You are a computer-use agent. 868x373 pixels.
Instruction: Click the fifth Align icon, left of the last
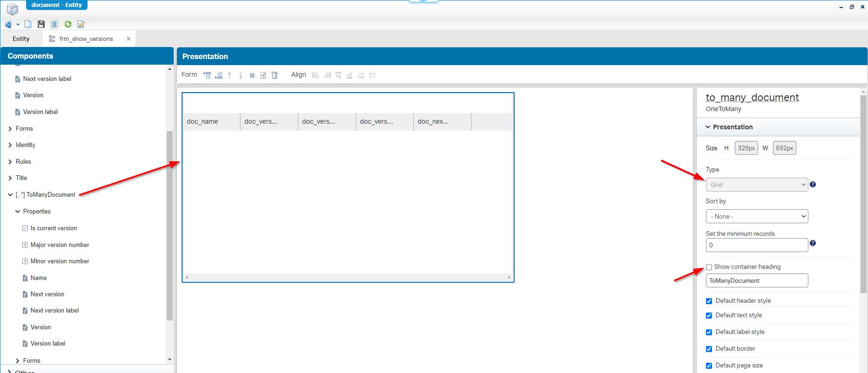[361, 75]
